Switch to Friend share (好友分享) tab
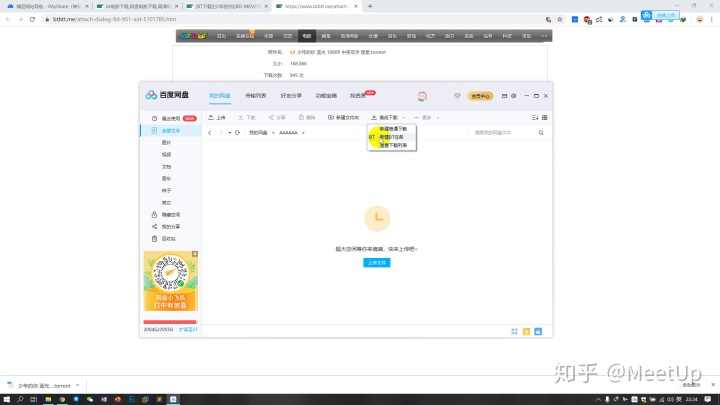The height and width of the screenshot is (405, 720). click(291, 96)
